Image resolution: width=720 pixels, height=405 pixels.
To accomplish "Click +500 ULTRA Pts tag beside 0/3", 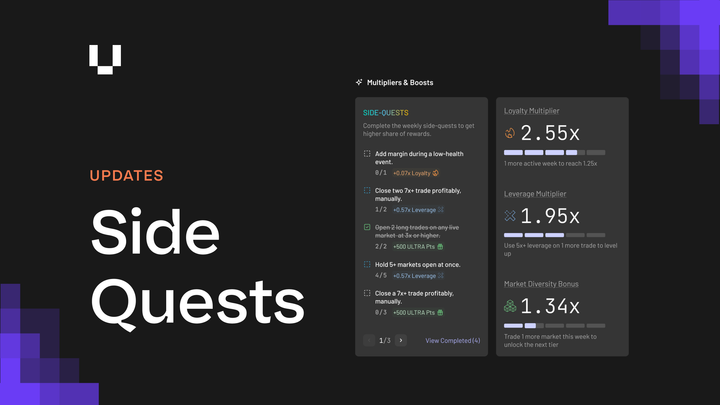I will tap(418, 313).
